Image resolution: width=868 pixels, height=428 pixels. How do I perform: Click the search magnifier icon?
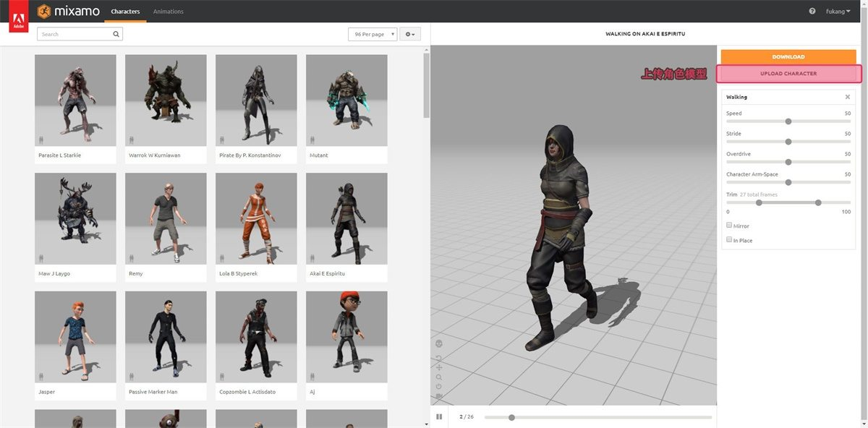(x=116, y=34)
